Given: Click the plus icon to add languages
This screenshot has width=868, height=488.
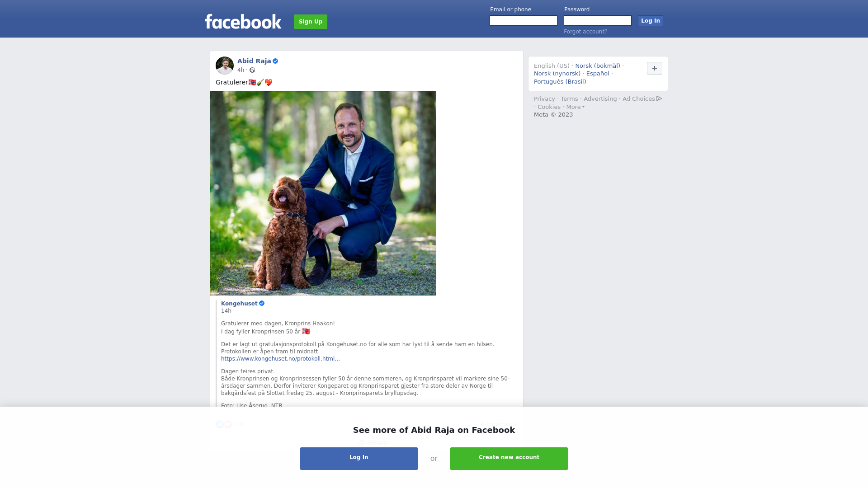Looking at the screenshot, I should (x=655, y=68).
